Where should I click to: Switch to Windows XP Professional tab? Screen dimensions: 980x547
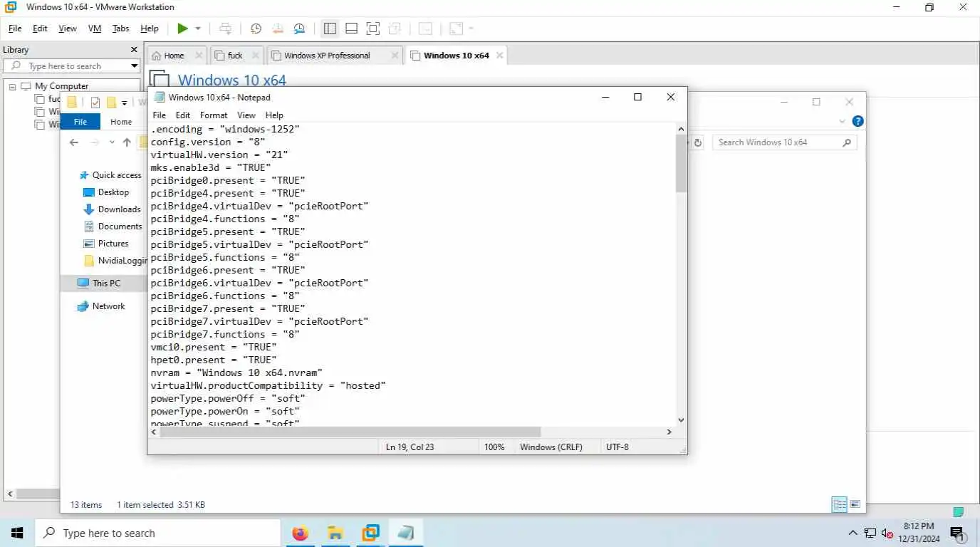point(327,56)
